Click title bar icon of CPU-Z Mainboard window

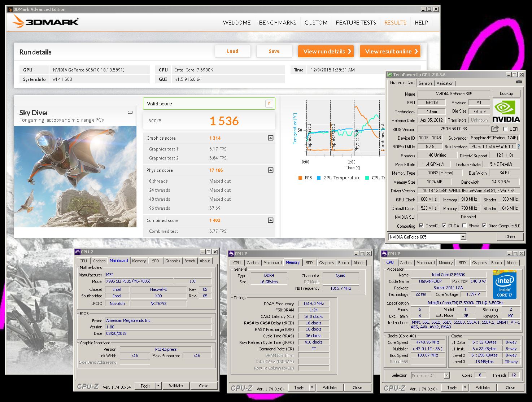point(78,252)
